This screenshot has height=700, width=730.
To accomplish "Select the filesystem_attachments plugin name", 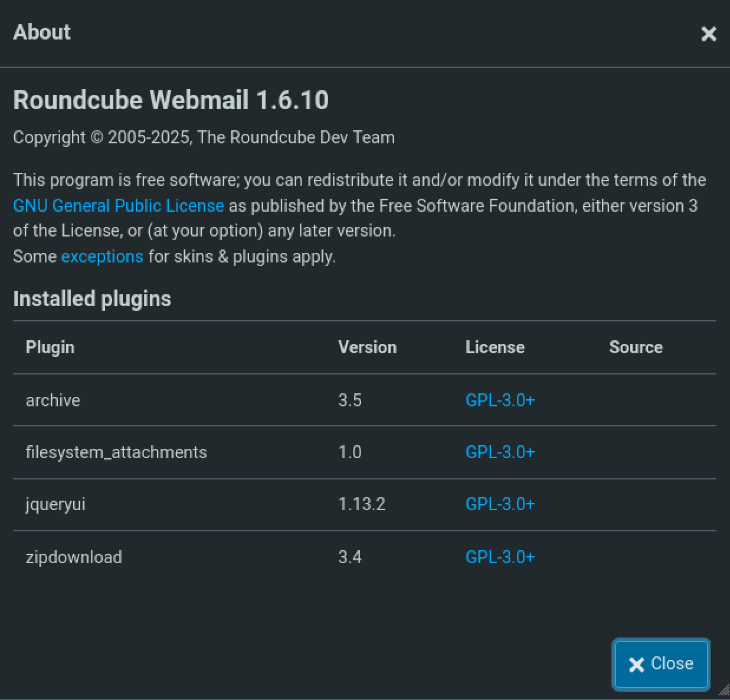I will point(116,452).
